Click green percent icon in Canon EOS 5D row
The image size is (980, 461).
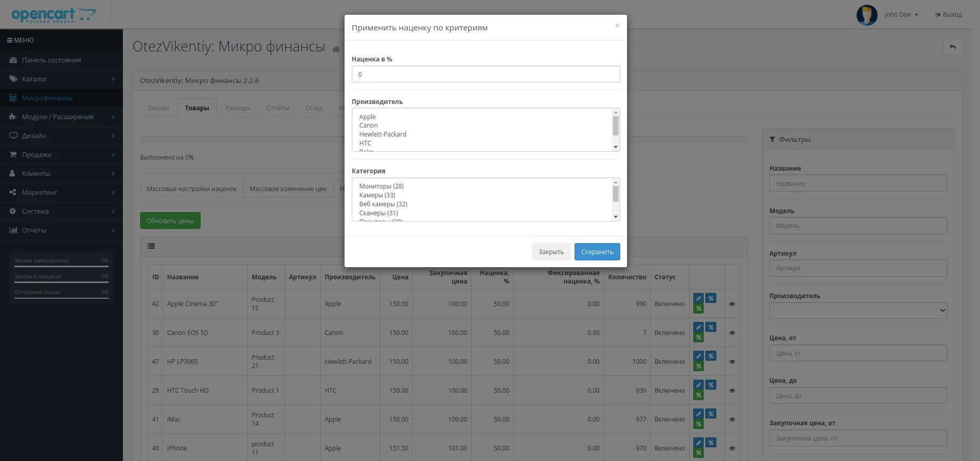click(x=698, y=338)
